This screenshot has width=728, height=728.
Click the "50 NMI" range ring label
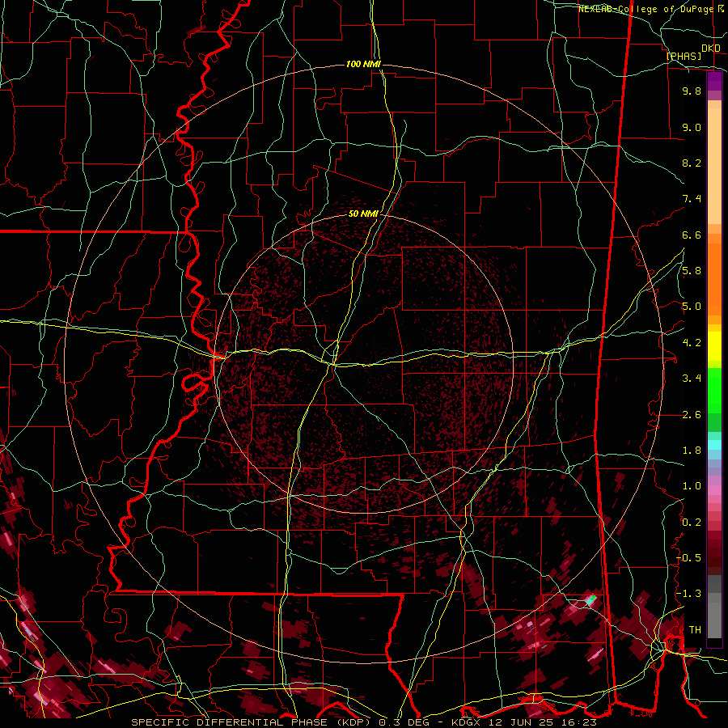(x=363, y=214)
